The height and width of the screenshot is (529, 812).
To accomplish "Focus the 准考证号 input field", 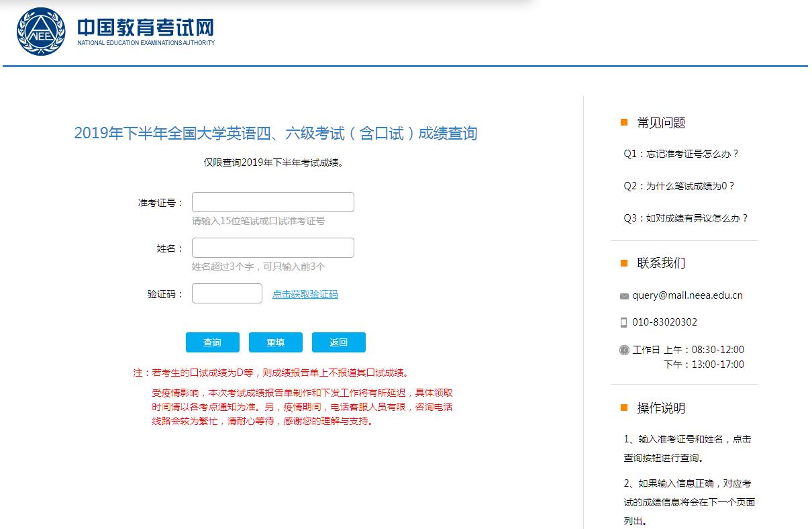I will tap(272, 202).
